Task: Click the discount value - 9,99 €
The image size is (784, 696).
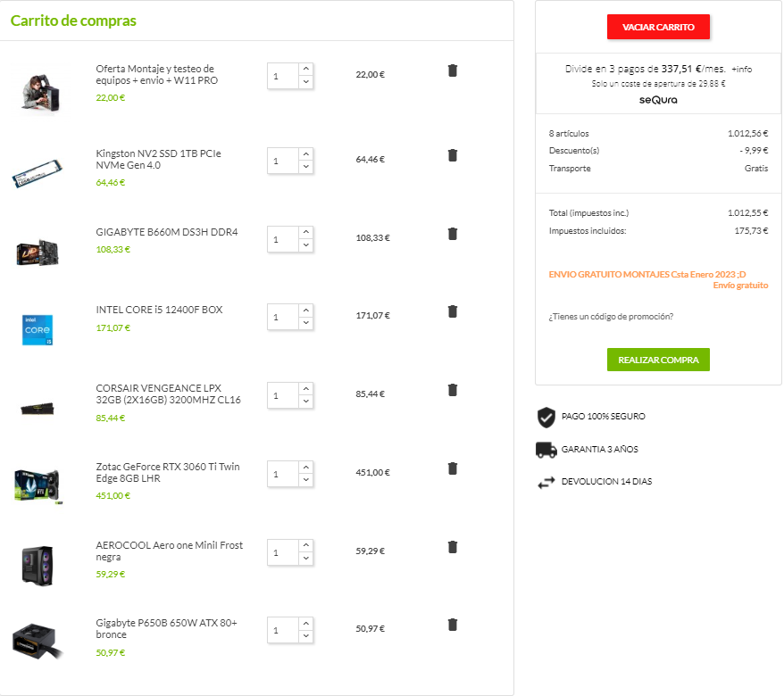Action: tap(754, 151)
